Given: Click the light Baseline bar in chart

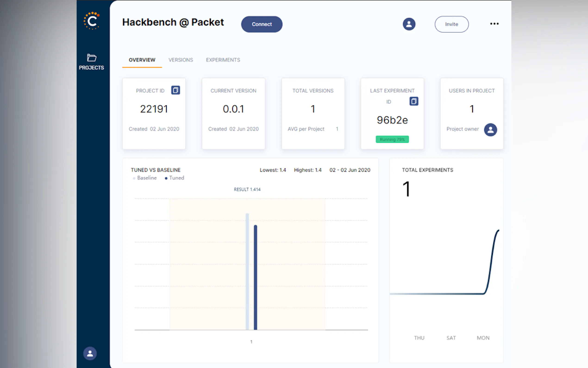Looking at the screenshot, I should point(247,271).
